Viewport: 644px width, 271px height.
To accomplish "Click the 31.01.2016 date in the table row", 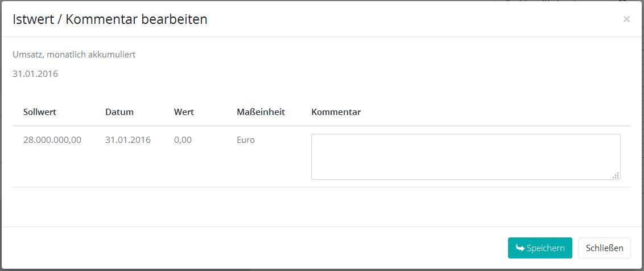I will pyautogui.click(x=128, y=140).
